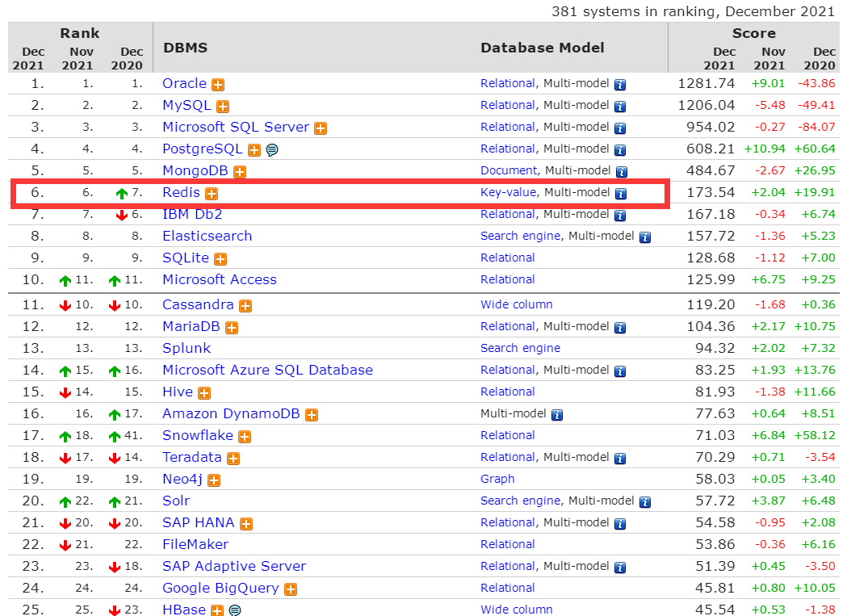The height and width of the screenshot is (616, 851).
Task: Open the comment bubble icon next to PostgreSQL
Action: [272, 150]
